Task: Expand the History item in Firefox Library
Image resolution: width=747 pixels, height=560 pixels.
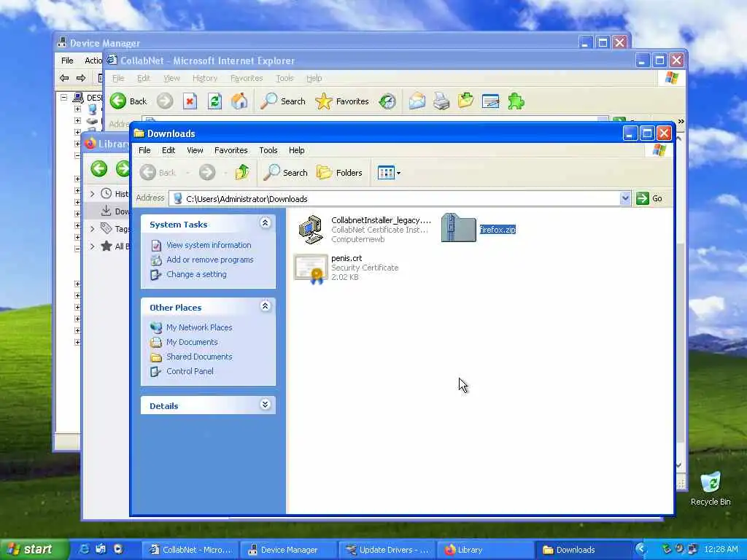Action: pos(93,194)
